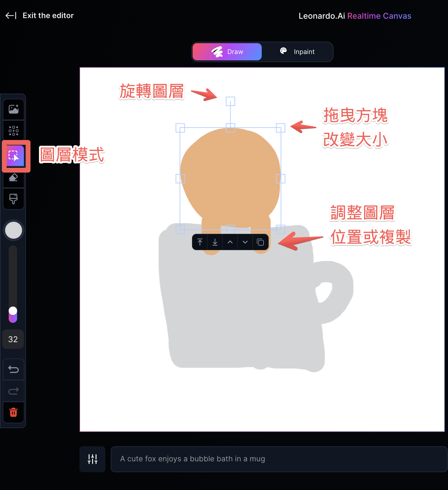Switch to Draw mode tab
This screenshot has width=448, height=490.
pyautogui.click(x=227, y=52)
